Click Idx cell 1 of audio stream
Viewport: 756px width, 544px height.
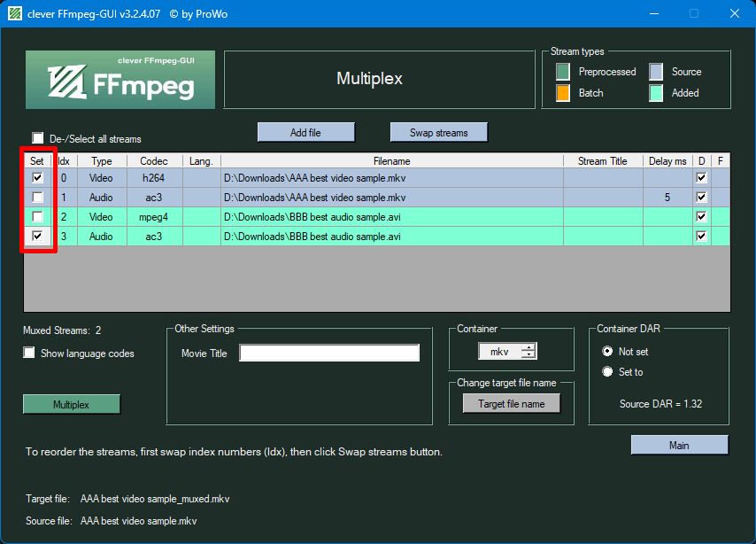coord(64,197)
